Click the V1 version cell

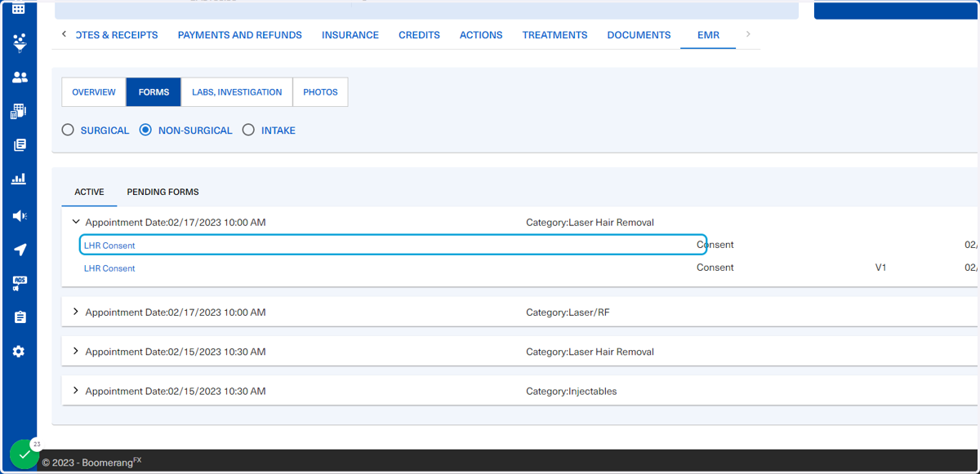(x=880, y=268)
